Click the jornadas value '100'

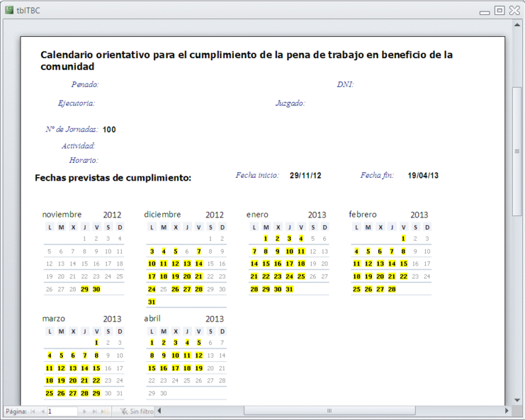click(x=109, y=129)
